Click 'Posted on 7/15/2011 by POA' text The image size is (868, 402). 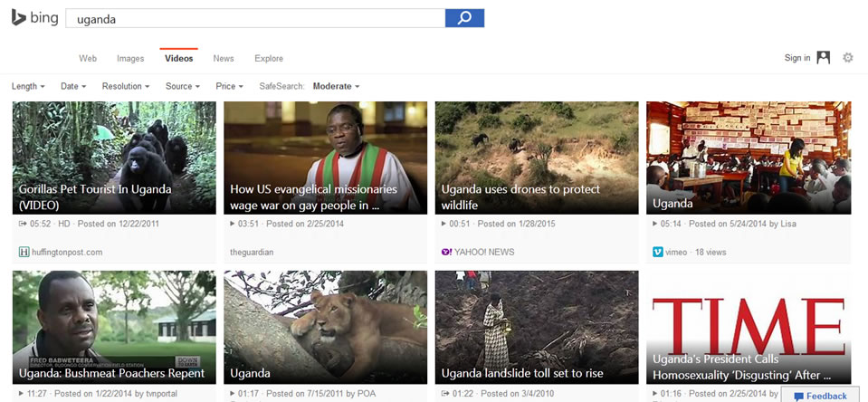click(x=320, y=393)
